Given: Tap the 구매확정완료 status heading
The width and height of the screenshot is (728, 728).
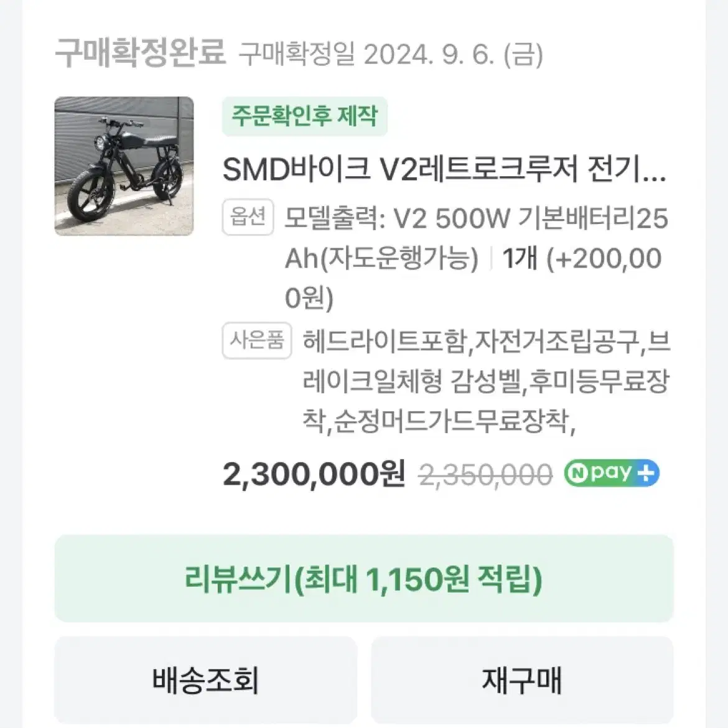Looking at the screenshot, I should pyautogui.click(x=140, y=53).
